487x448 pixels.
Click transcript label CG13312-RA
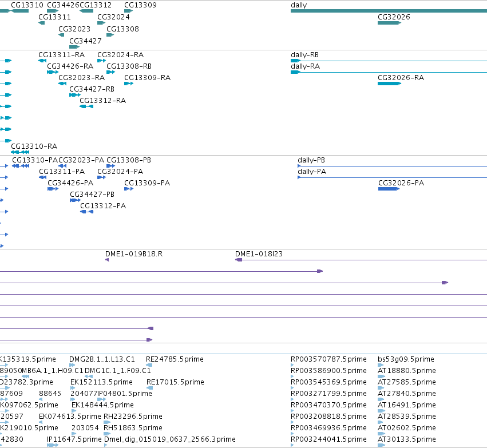point(103,101)
